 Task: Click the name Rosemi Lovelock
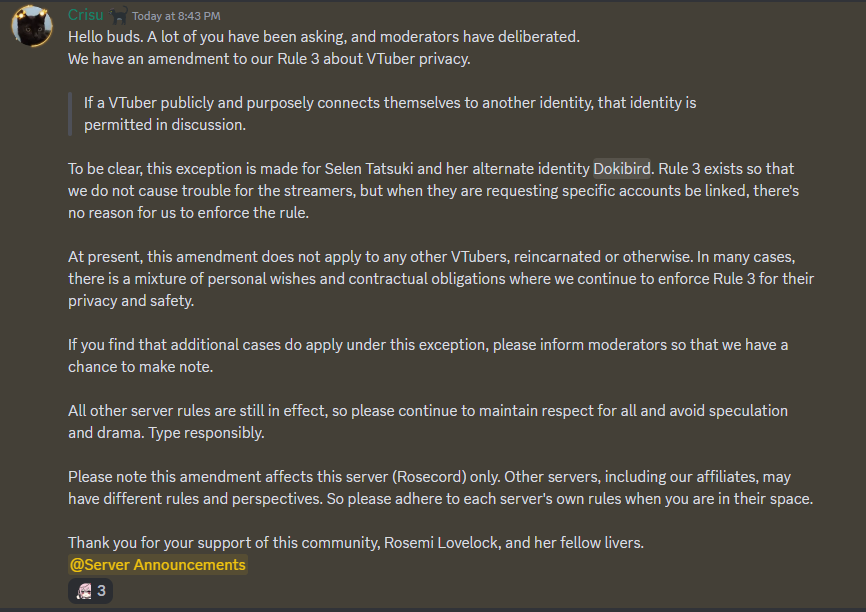[441, 543]
